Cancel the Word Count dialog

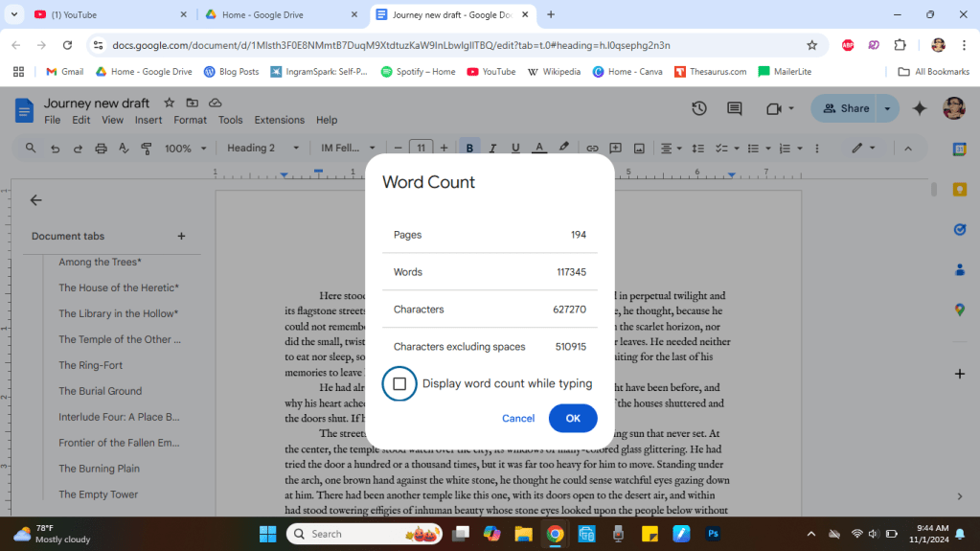point(518,418)
